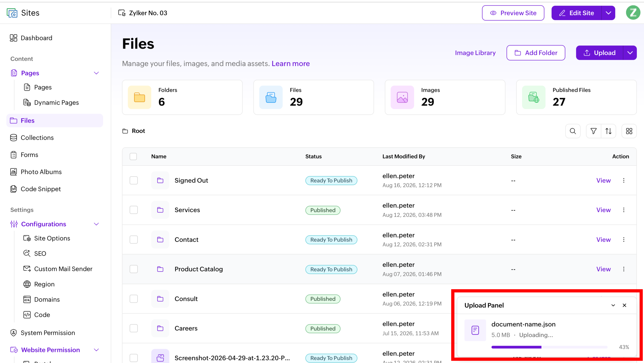This screenshot has width=644, height=363.
Task: Collapse the Configurations section chevron
Action: point(96,224)
